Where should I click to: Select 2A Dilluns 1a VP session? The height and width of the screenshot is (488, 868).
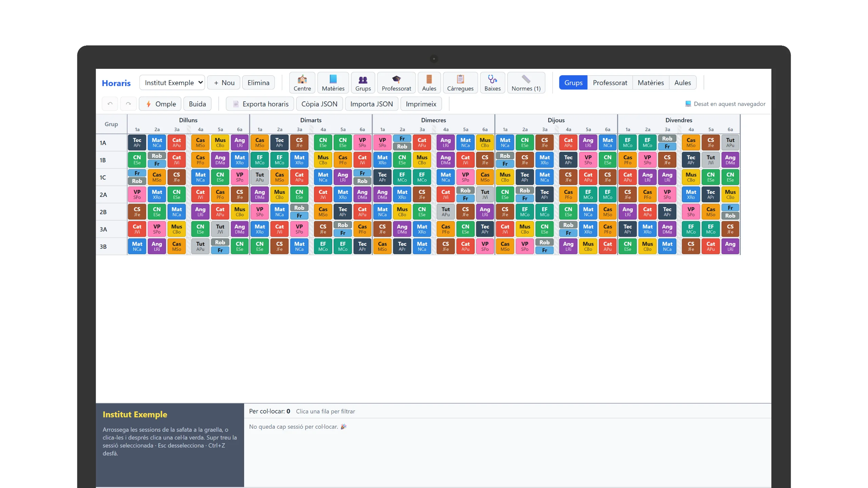pyautogui.click(x=137, y=195)
